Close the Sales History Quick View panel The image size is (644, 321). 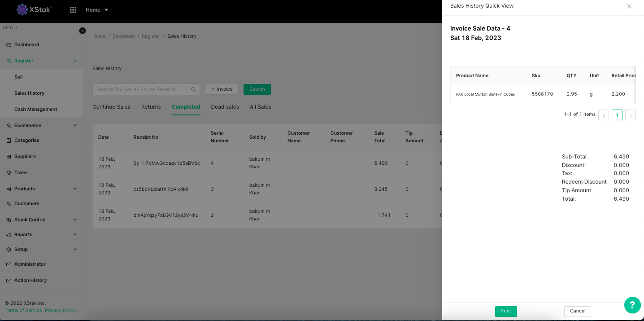pyautogui.click(x=629, y=6)
